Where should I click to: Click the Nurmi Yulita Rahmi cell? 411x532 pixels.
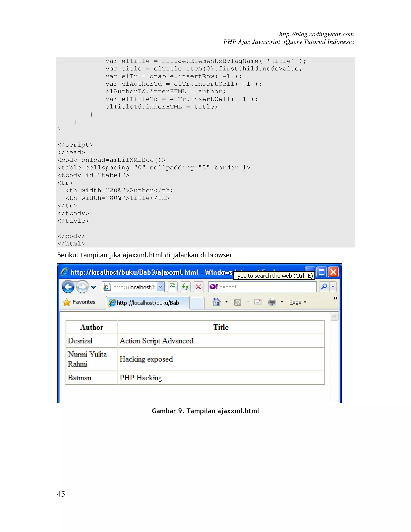coord(92,359)
